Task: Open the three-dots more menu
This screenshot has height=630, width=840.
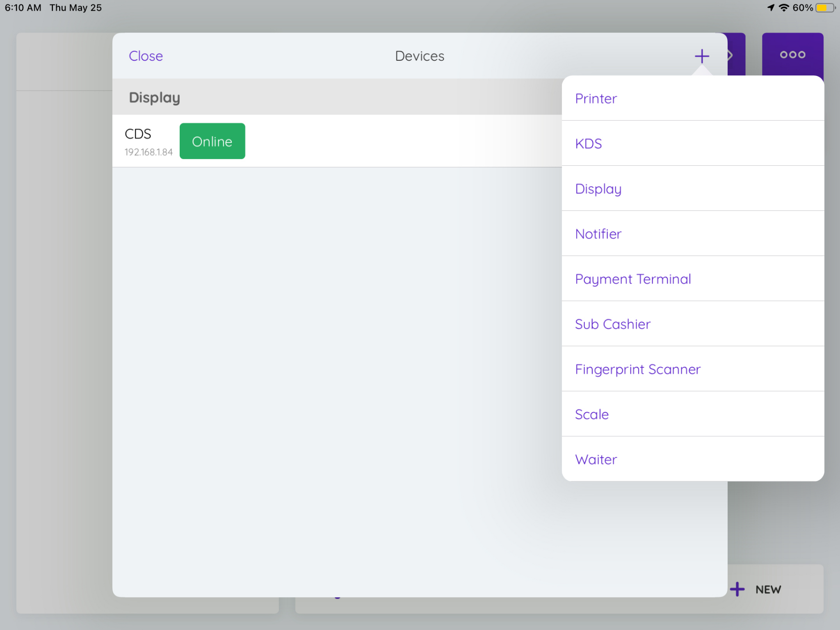Action: coord(792,55)
